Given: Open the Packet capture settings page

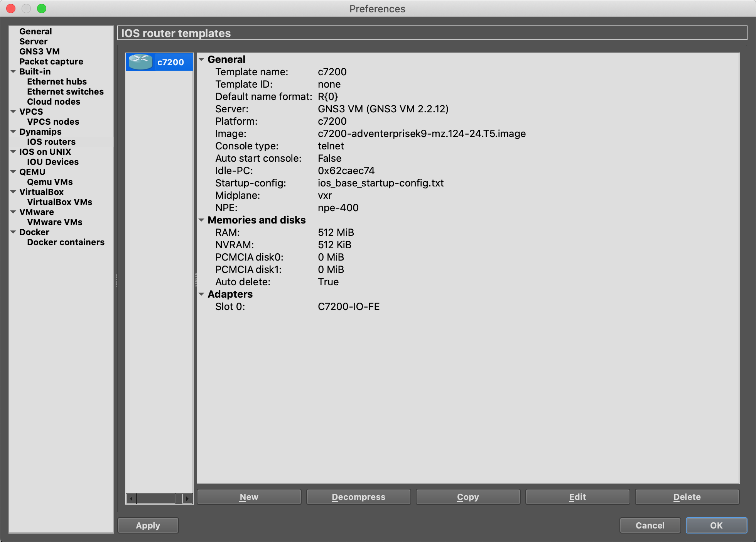Looking at the screenshot, I should click(x=51, y=61).
